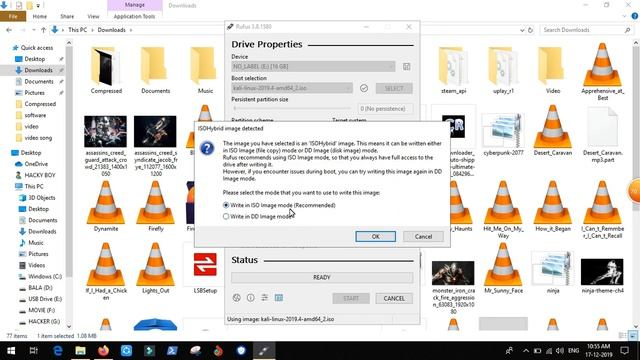This screenshot has width=640, height=360.
Task: Click Rufus checksum checkmark icon
Action: pos(364,88)
